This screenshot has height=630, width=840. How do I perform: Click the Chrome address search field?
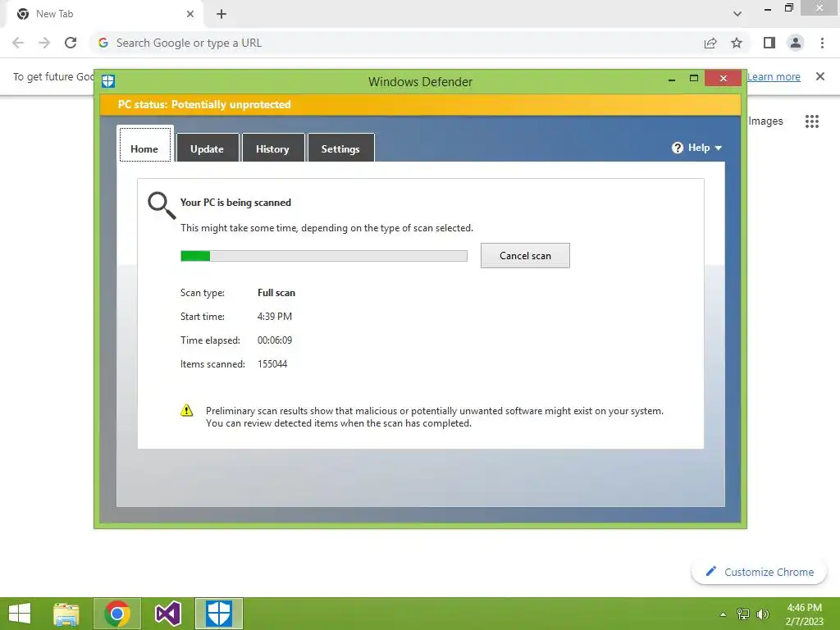click(x=396, y=43)
